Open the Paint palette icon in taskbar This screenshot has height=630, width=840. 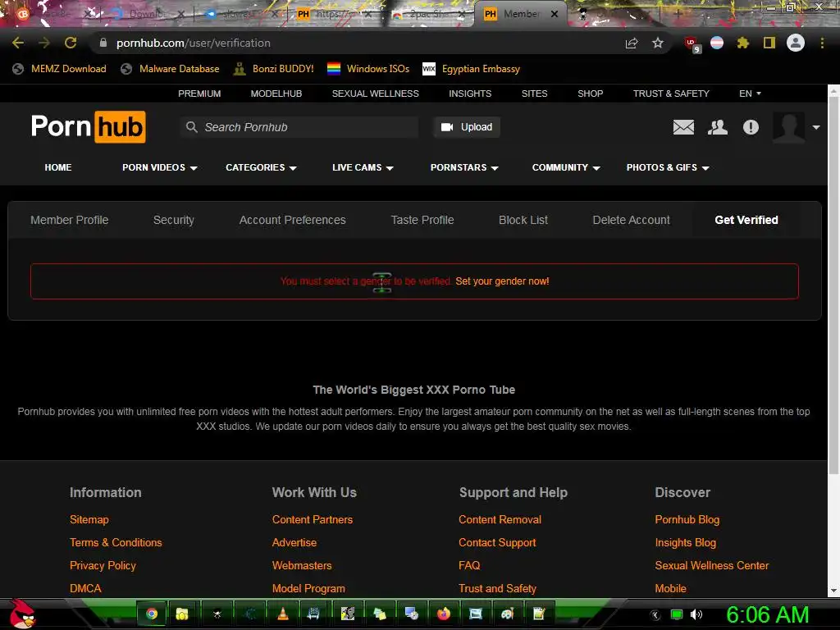pos(507,614)
